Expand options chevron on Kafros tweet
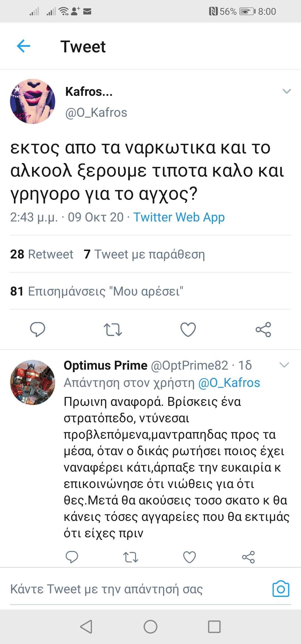Viewport: 301px width, 644px height. tap(287, 91)
